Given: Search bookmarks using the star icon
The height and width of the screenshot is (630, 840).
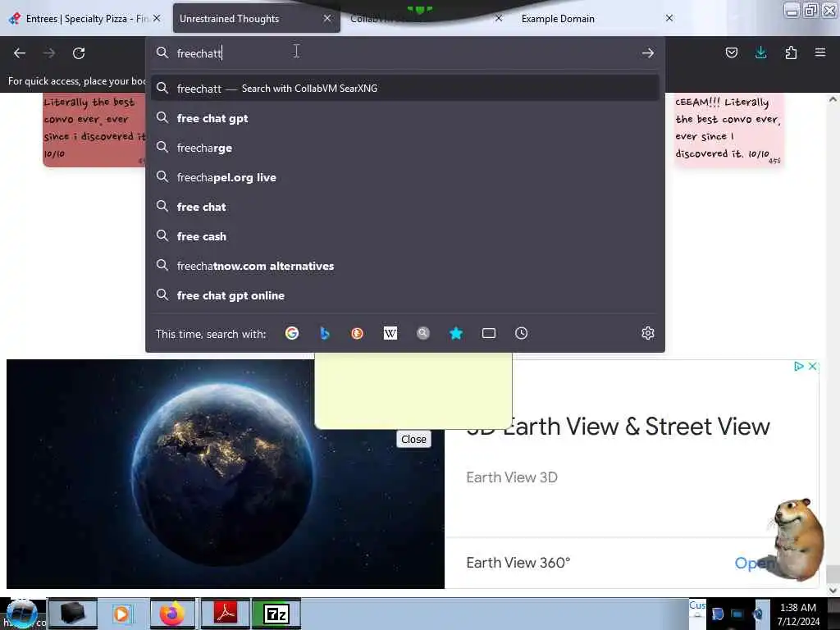Looking at the screenshot, I should 456,333.
